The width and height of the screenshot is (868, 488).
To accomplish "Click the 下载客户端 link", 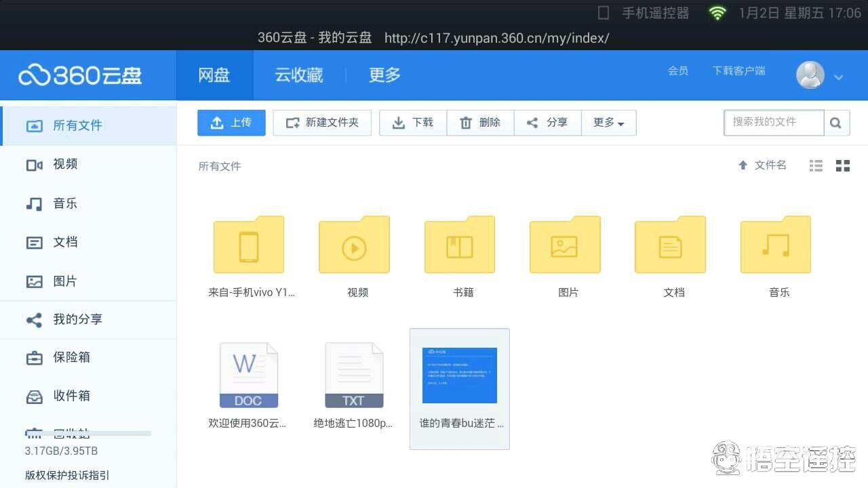I will [x=739, y=70].
